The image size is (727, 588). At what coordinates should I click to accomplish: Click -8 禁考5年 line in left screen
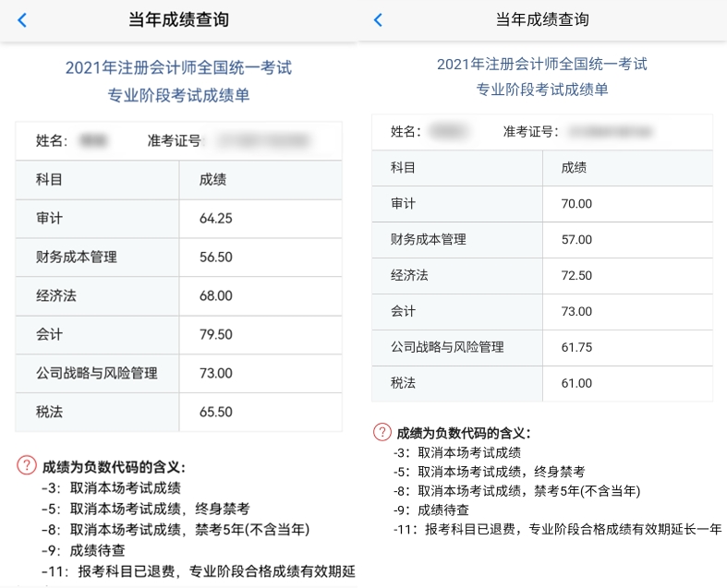[x=176, y=529]
